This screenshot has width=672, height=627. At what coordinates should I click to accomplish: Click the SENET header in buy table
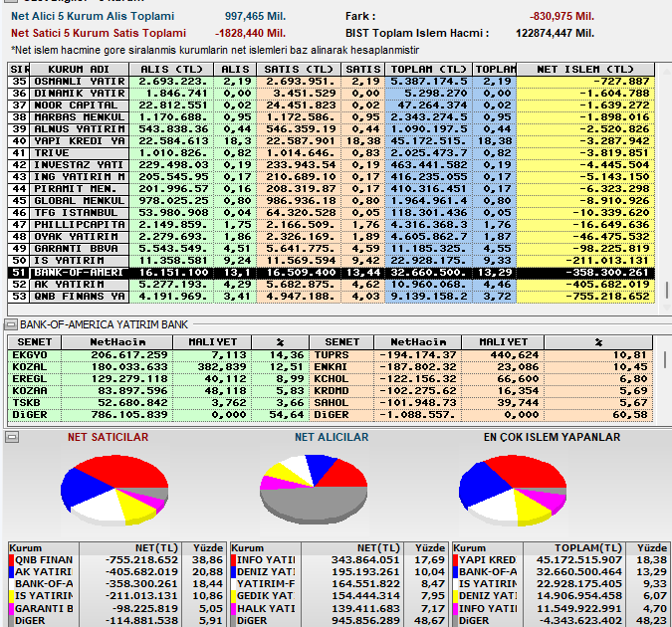[x=34, y=342]
